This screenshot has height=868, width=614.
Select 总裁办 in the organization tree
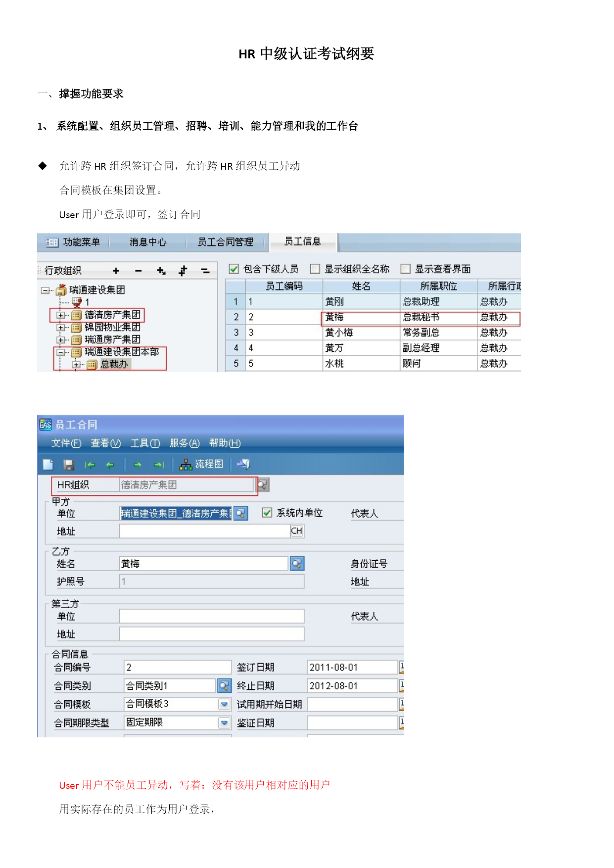tap(114, 364)
